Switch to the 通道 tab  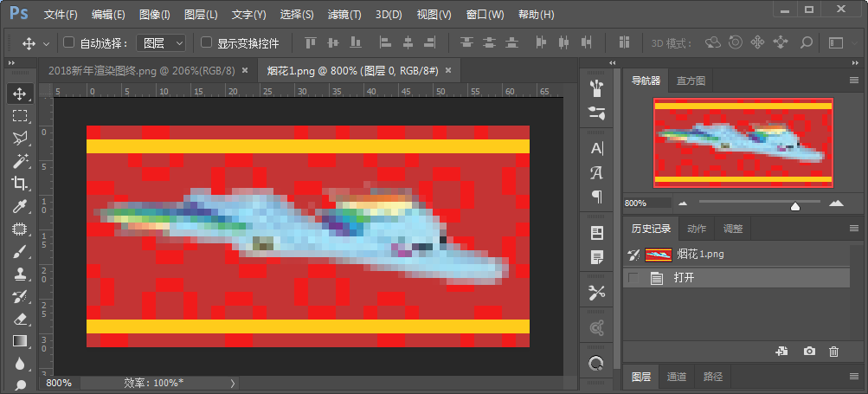[677, 377]
